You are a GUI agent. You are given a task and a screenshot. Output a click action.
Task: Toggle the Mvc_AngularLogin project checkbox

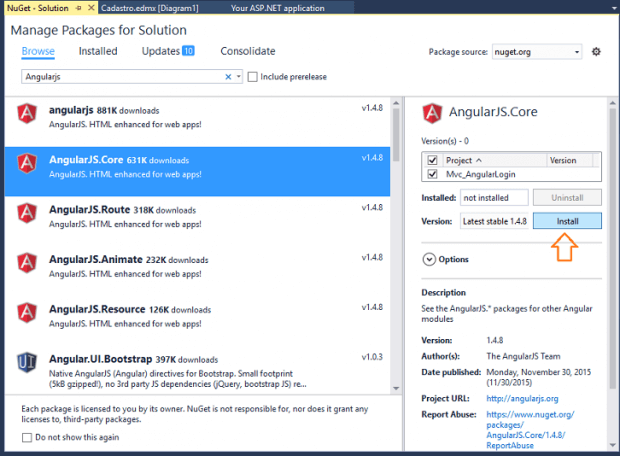[432, 174]
